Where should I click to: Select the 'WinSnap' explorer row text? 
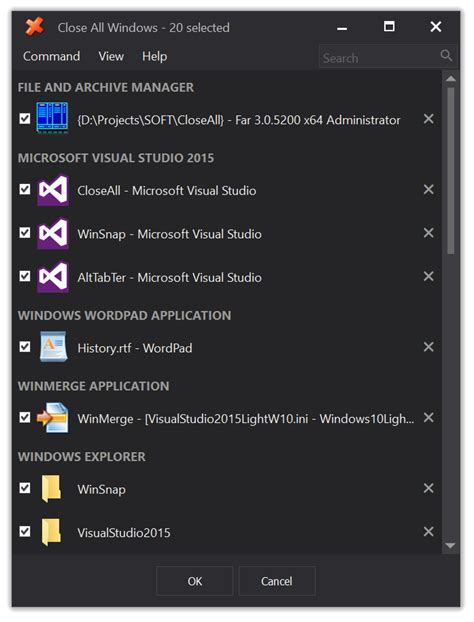tap(102, 489)
